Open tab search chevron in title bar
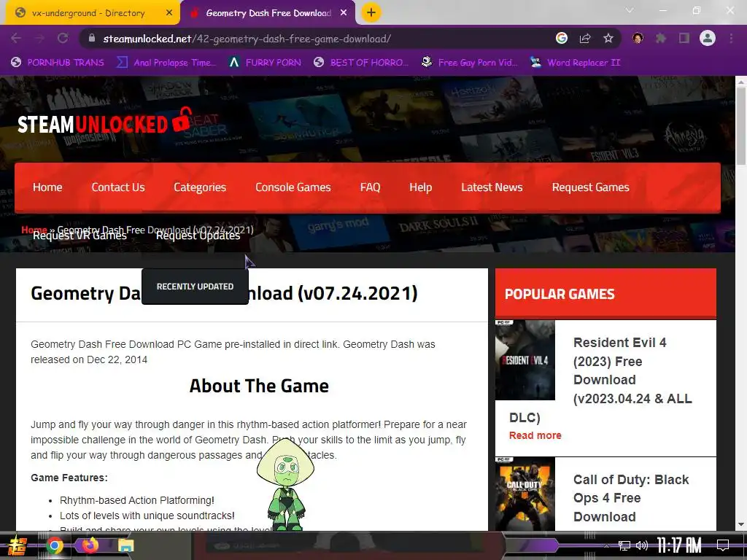Viewport: 747px width, 560px height. coord(630,10)
